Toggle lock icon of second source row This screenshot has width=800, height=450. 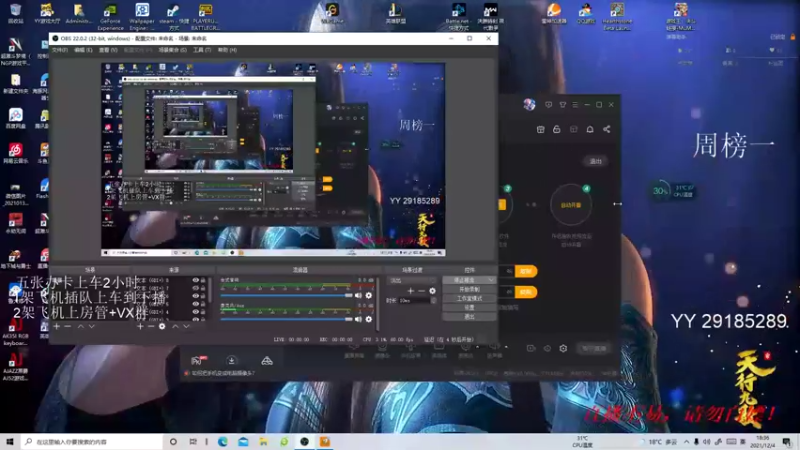(203, 288)
